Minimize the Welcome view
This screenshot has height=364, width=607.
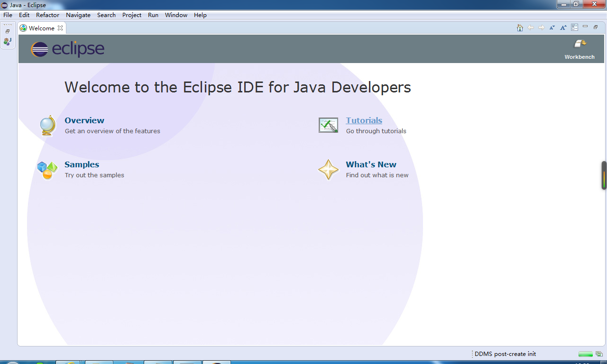click(585, 27)
